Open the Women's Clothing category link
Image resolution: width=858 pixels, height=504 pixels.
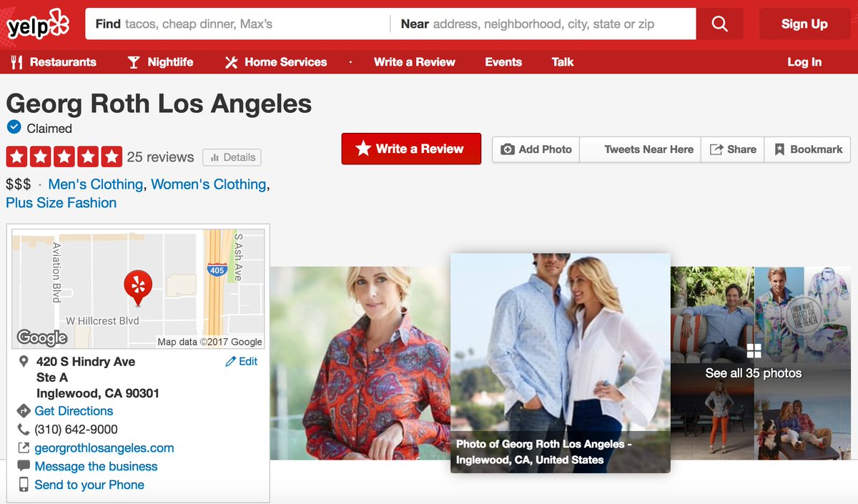[x=209, y=184]
